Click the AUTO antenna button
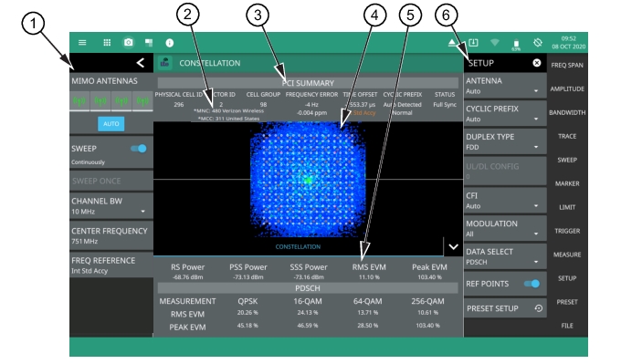Viewport: 621px width, 364px height. tap(111, 124)
